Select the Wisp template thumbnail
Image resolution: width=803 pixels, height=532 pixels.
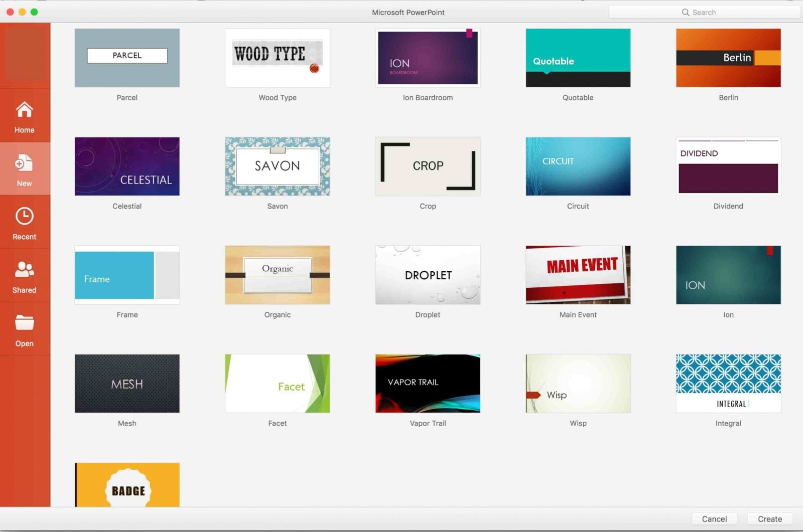[x=578, y=384]
